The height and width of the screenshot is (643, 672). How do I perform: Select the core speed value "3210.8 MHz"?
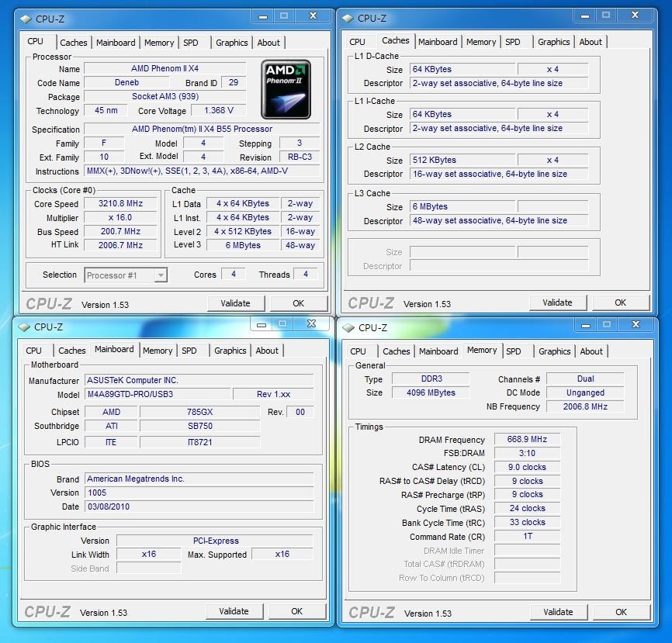point(120,203)
